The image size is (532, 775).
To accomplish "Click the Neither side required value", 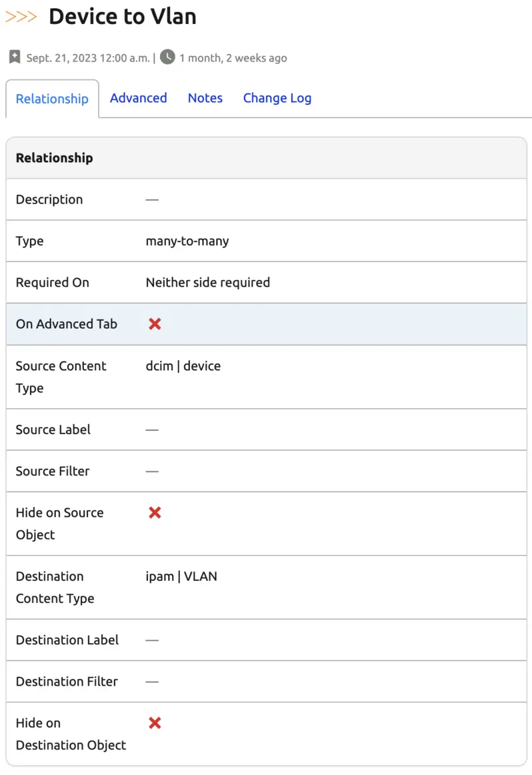I will click(x=208, y=283).
